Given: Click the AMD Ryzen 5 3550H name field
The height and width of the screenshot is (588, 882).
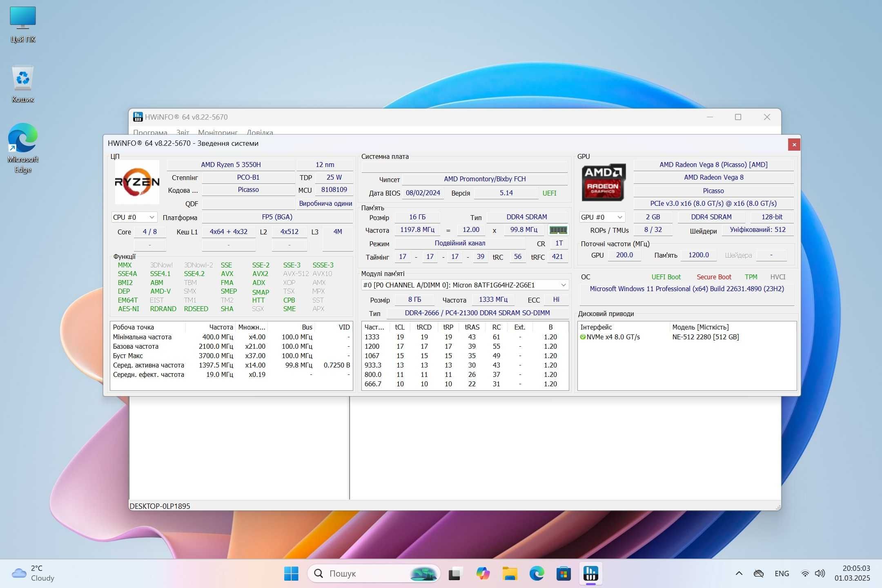Looking at the screenshot, I should coord(231,165).
